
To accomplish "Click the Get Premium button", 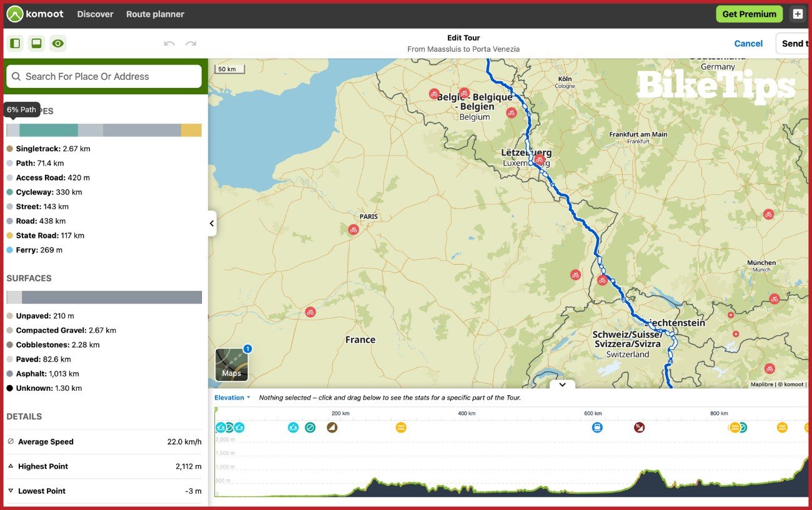I will pyautogui.click(x=749, y=14).
